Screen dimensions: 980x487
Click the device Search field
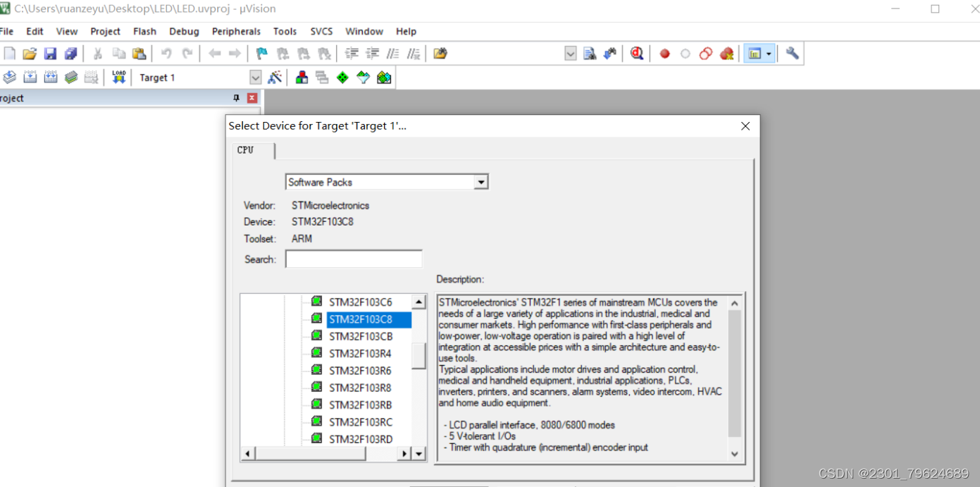coord(354,259)
